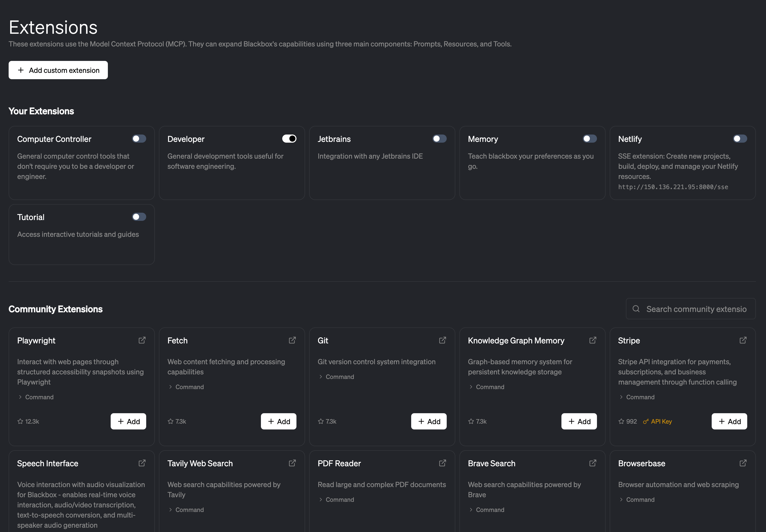766x532 pixels.
Task: Expand Command under Git
Action: 336,377
